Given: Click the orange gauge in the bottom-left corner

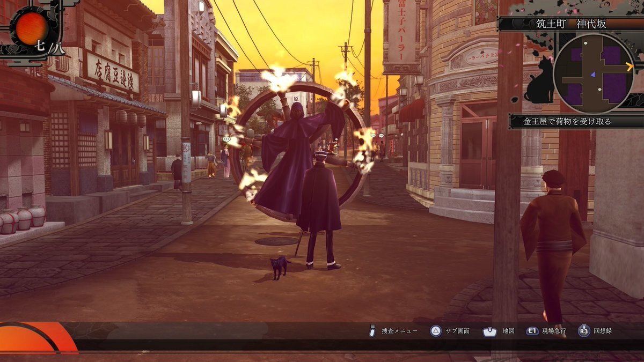Looking at the screenshot, I should pos(36,337).
